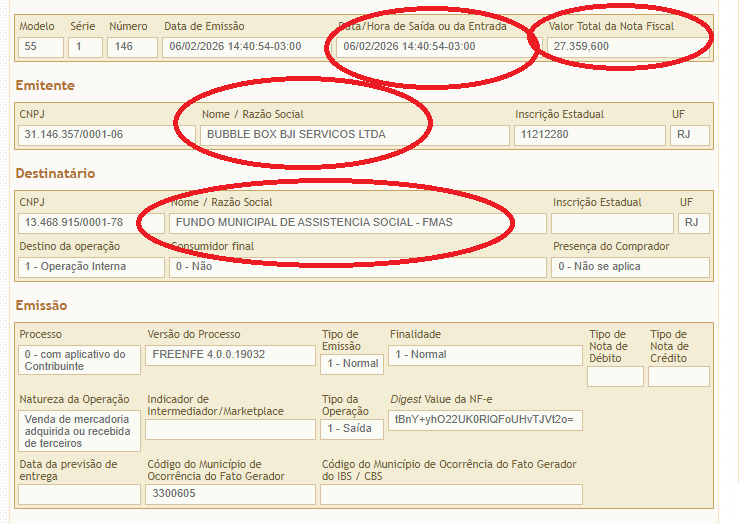Click the Modelo field showing 55
The image size is (739, 524).
coord(41,47)
